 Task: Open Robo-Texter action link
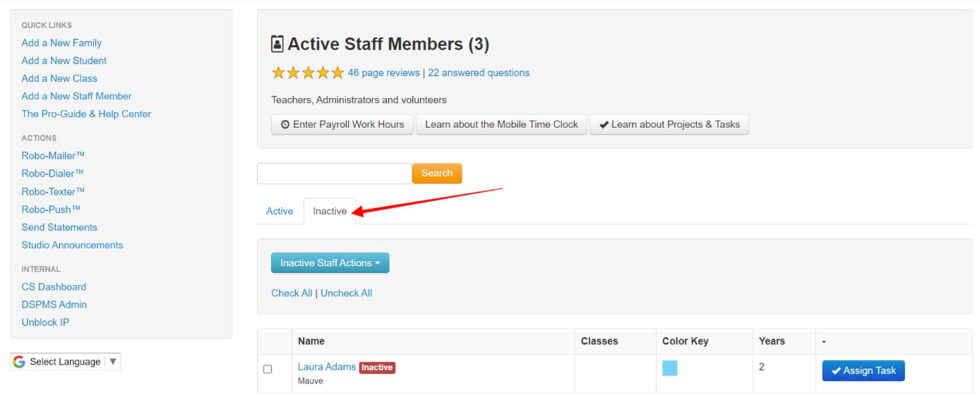[x=54, y=191]
